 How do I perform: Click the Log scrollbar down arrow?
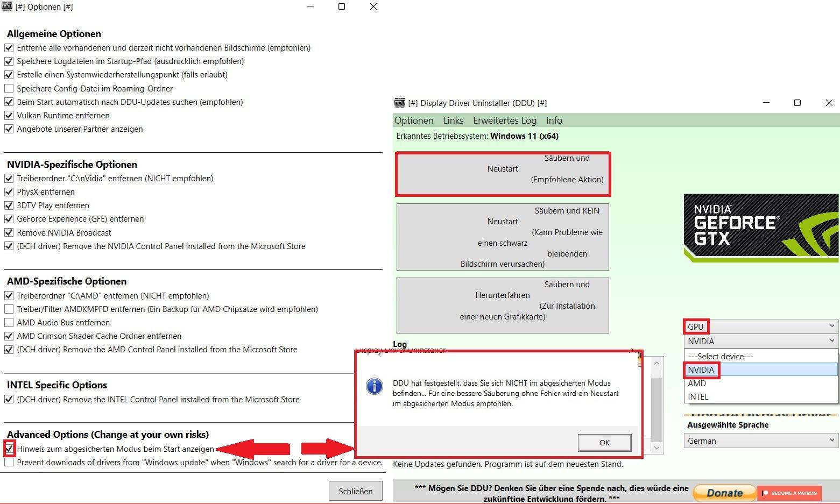657,448
